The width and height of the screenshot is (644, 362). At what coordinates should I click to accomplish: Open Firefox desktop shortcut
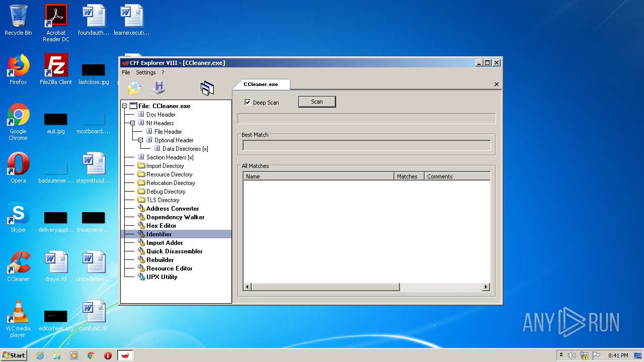point(18,69)
